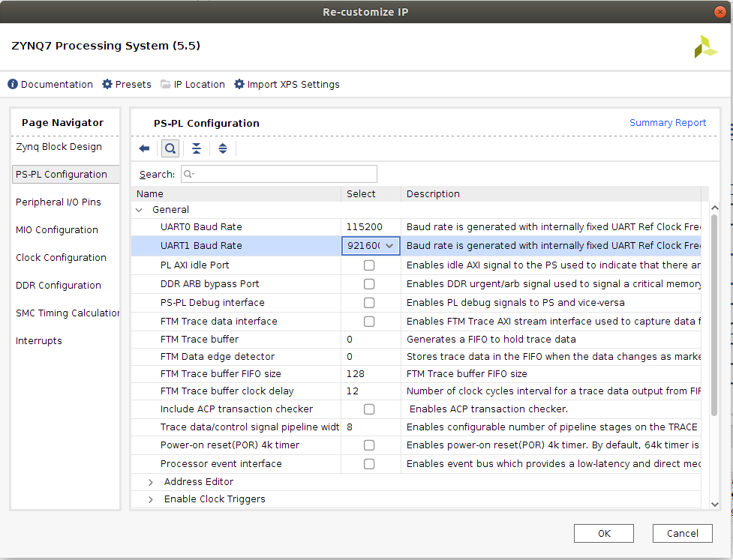Open the Summary Report link
Image resolution: width=733 pixels, height=560 pixels.
click(x=667, y=123)
